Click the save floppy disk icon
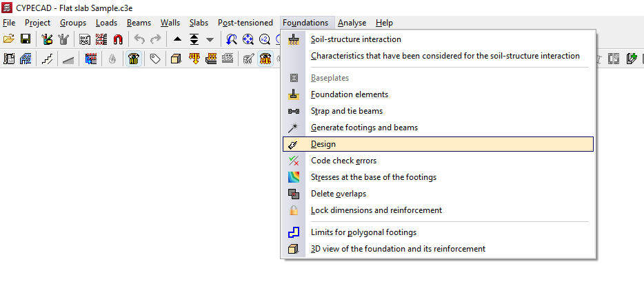The height and width of the screenshot is (284, 644). click(25, 39)
